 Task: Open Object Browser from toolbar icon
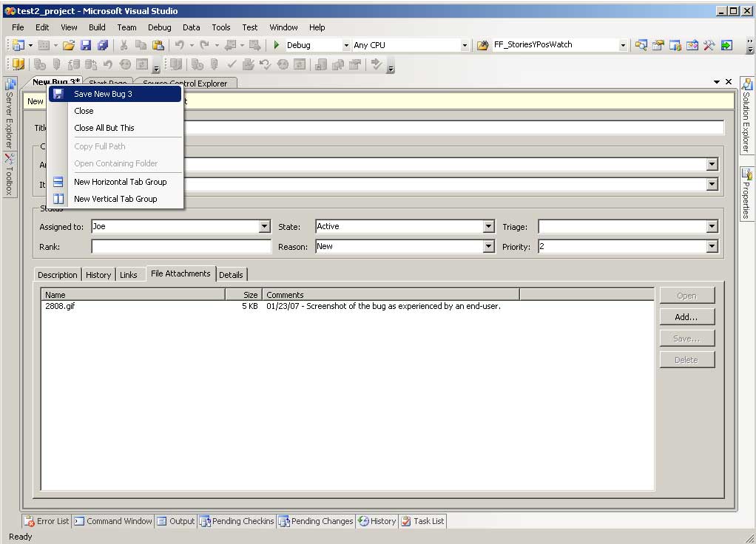[692, 45]
